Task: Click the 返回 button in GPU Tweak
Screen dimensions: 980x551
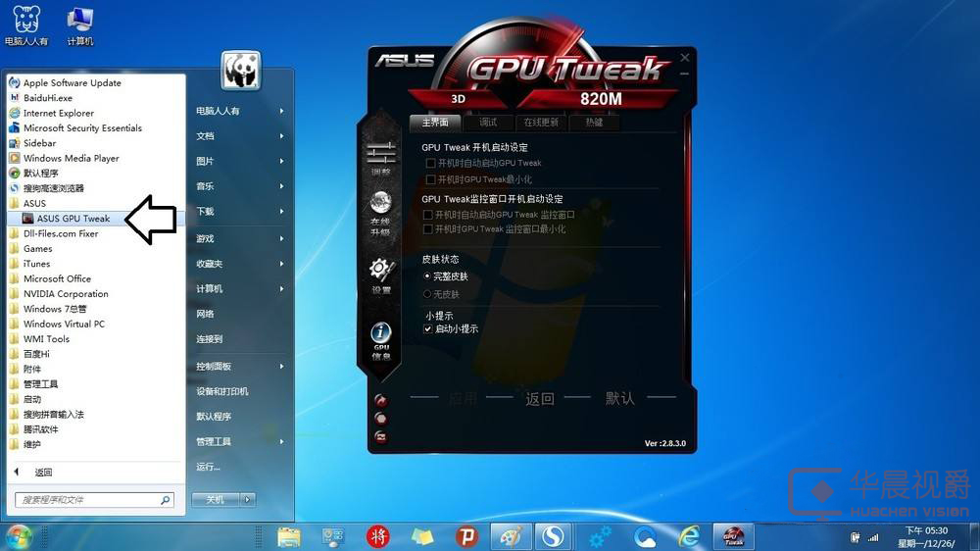Action: tap(540, 398)
